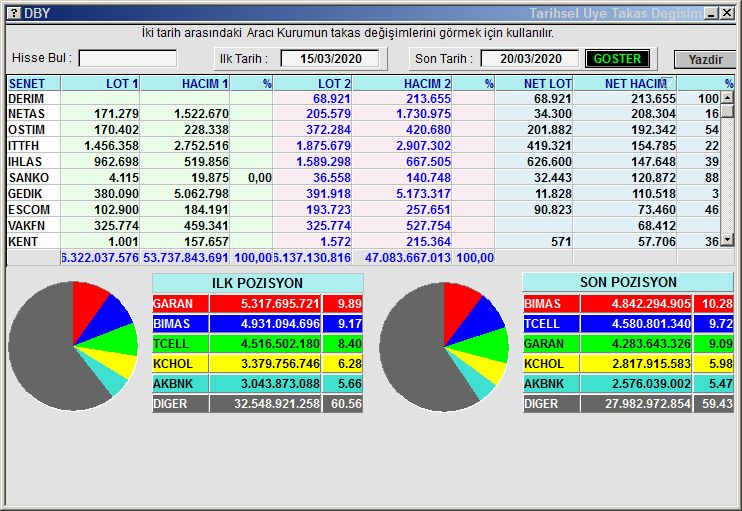742x511 pixels.
Task: Click blue TCELL swatch in SON POZISYON
Action: [551, 324]
